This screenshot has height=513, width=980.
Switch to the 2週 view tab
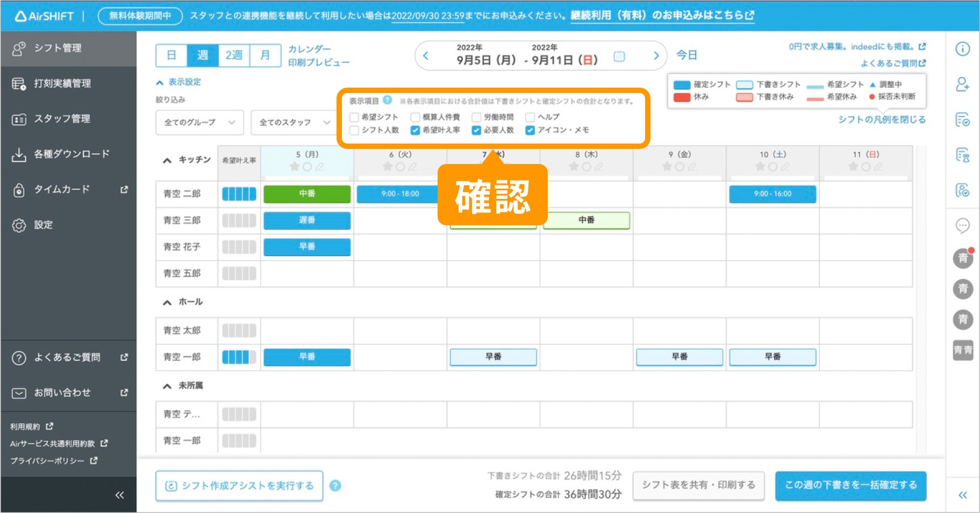coord(234,54)
